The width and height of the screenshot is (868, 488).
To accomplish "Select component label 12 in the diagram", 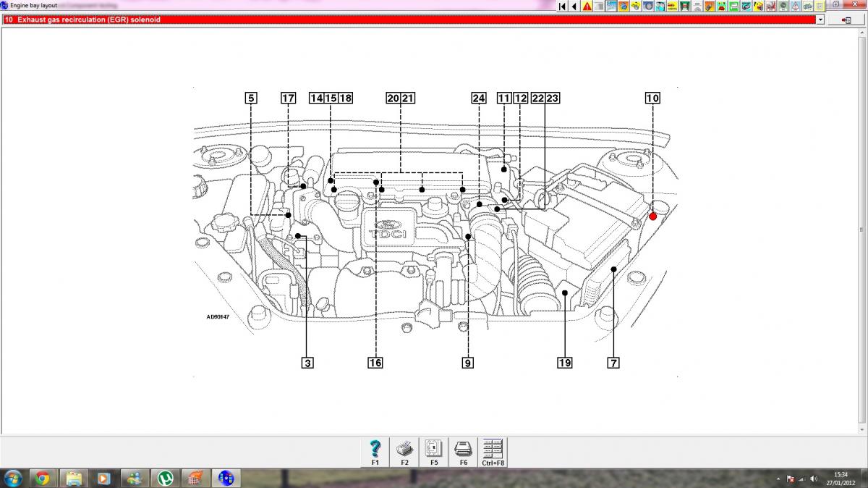I will pos(520,98).
